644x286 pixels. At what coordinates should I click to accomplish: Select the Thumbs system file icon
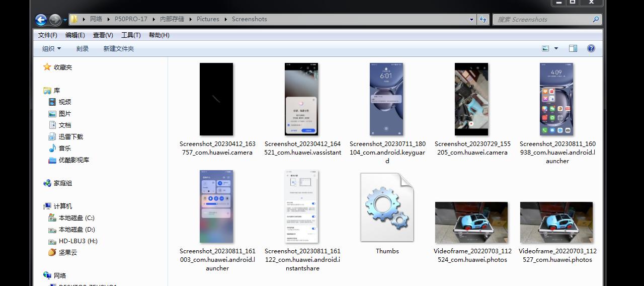point(387,207)
